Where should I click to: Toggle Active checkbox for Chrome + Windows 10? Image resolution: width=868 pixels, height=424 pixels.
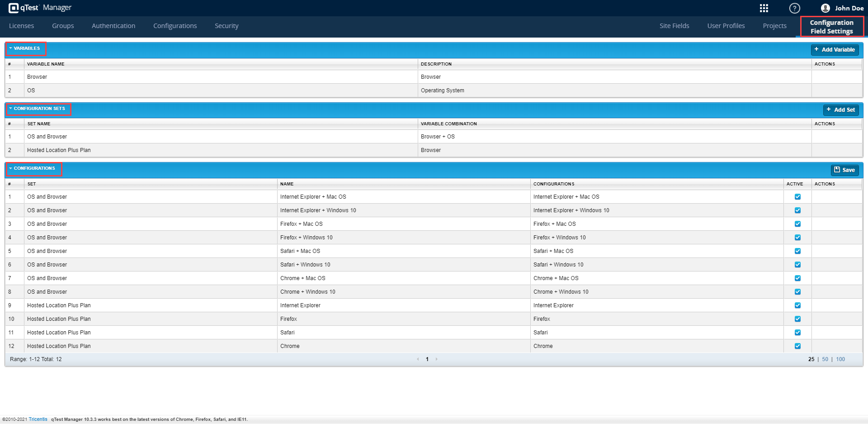(797, 292)
